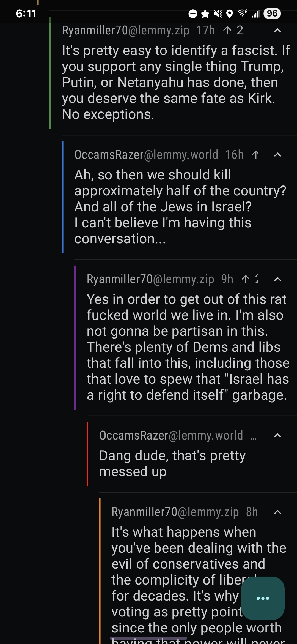Tap the location pin status icon
This screenshot has height=644, width=297.
point(230,13)
